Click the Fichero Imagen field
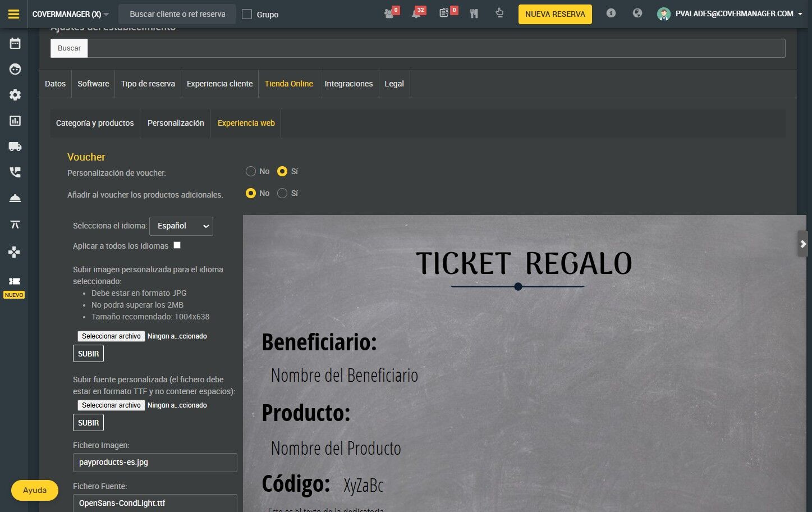 155,463
